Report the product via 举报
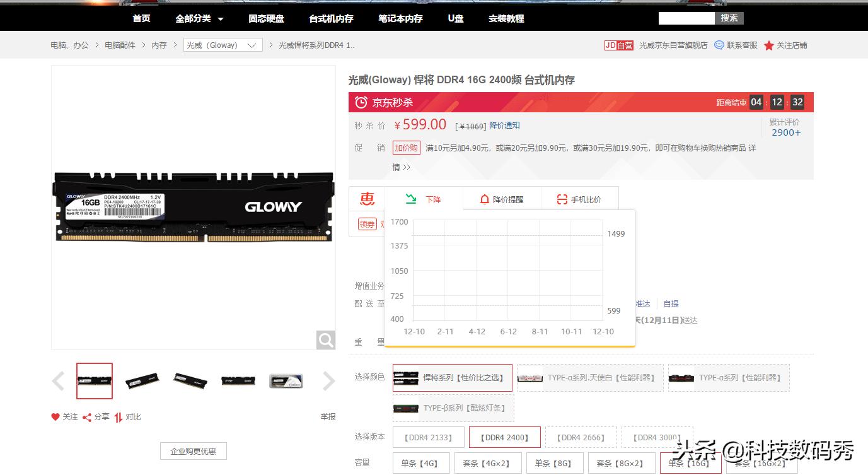 coord(328,417)
